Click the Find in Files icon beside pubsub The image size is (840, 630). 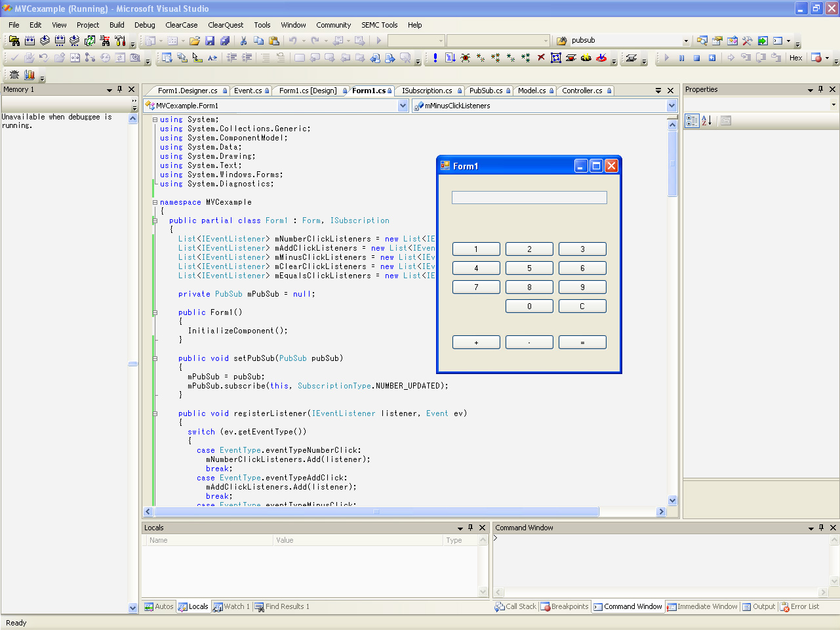[562, 41]
